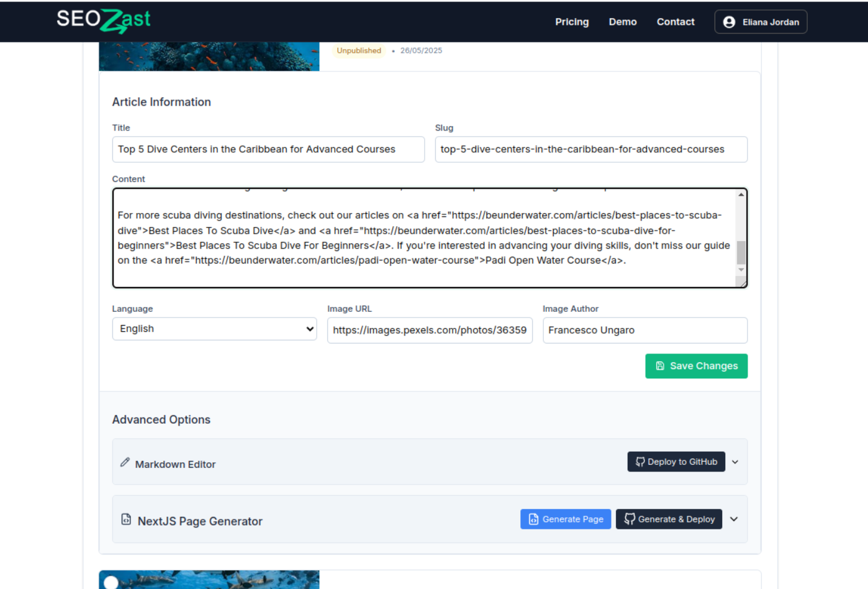Open the Language dropdown set to English

[x=214, y=329]
